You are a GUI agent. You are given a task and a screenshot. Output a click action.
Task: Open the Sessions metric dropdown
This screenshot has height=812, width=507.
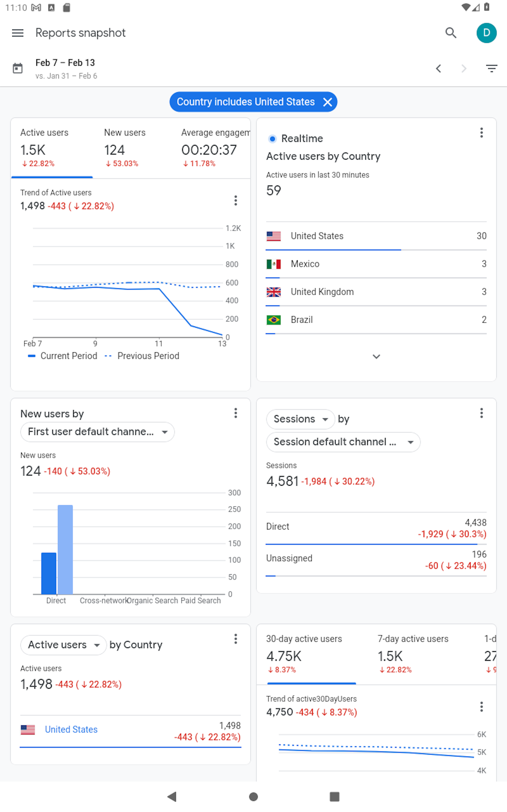point(300,419)
